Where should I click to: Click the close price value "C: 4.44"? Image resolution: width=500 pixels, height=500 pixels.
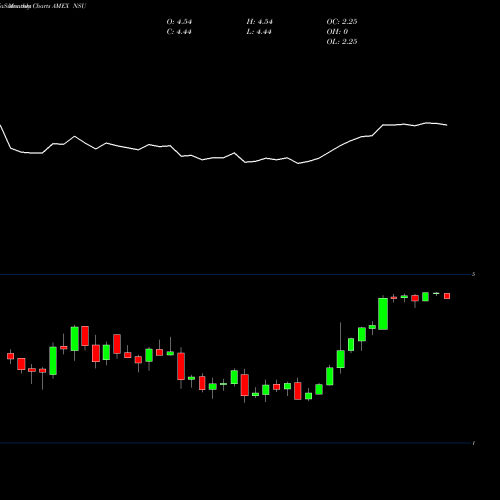click(x=179, y=32)
